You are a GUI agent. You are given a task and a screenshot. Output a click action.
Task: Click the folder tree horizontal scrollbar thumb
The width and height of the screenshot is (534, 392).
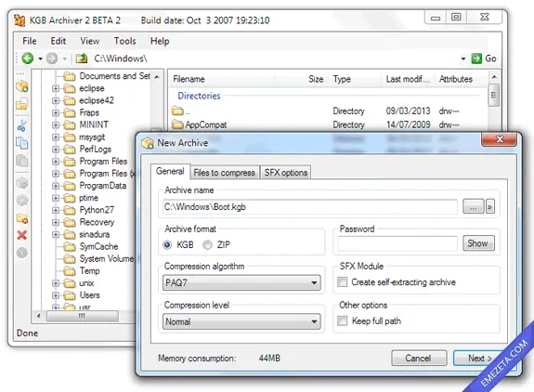83,316
